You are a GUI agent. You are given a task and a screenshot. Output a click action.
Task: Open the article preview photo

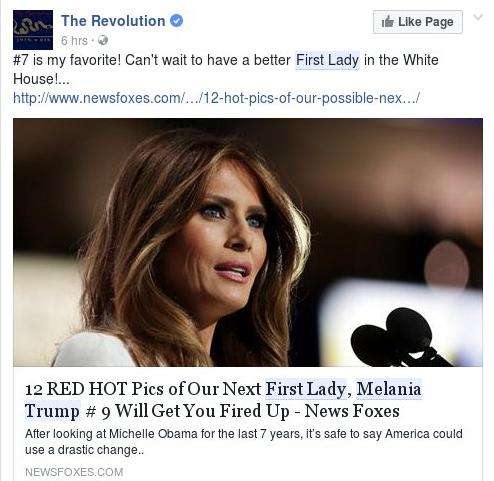[248, 242]
